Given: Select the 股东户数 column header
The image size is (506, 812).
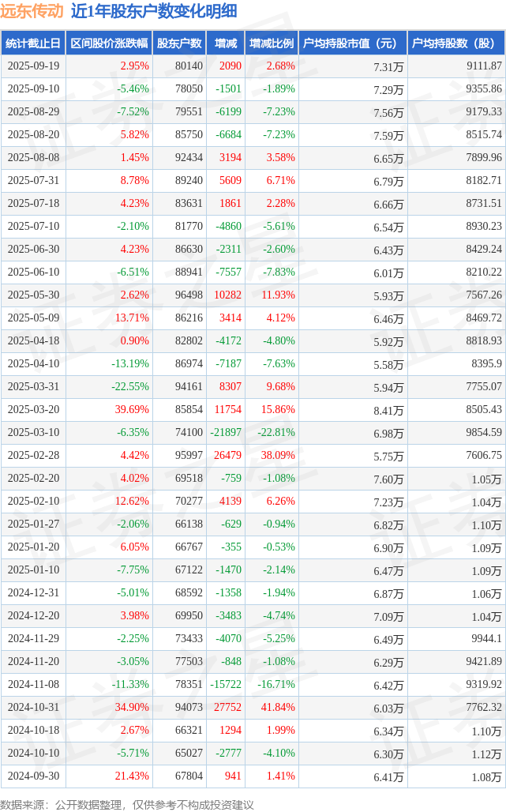Looking at the screenshot, I should click(x=179, y=43).
